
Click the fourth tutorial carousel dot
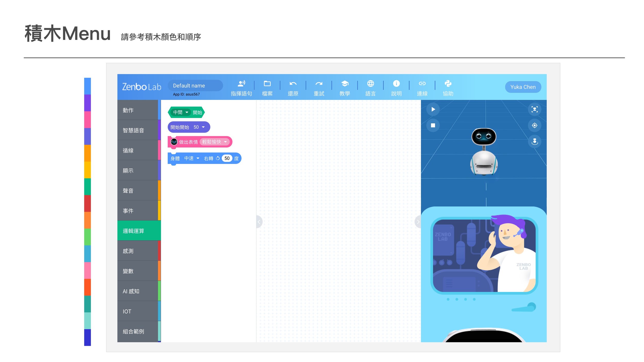pos(474,299)
